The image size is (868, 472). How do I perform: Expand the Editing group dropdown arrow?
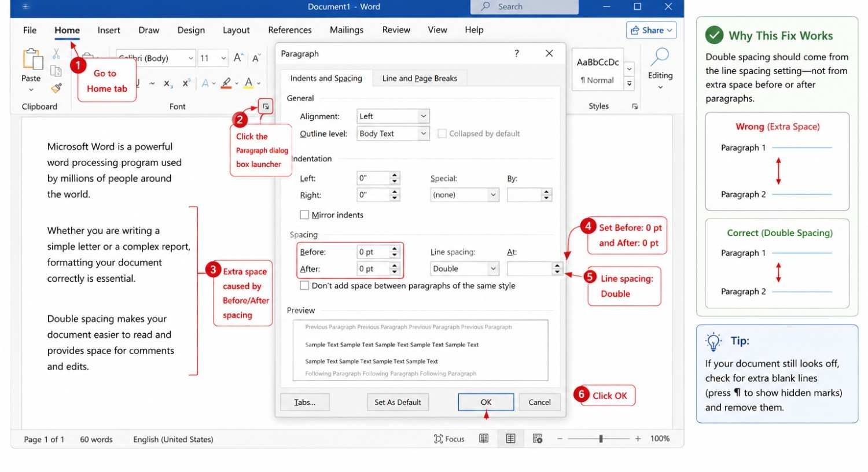click(660, 87)
